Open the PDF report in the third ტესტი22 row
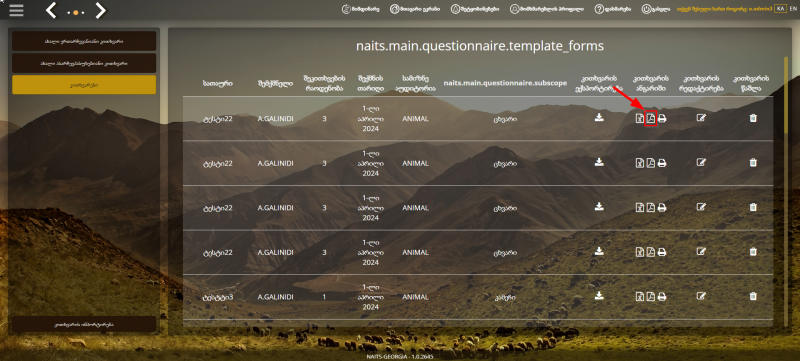The image size is (800, 361). (x=651, y=208)
